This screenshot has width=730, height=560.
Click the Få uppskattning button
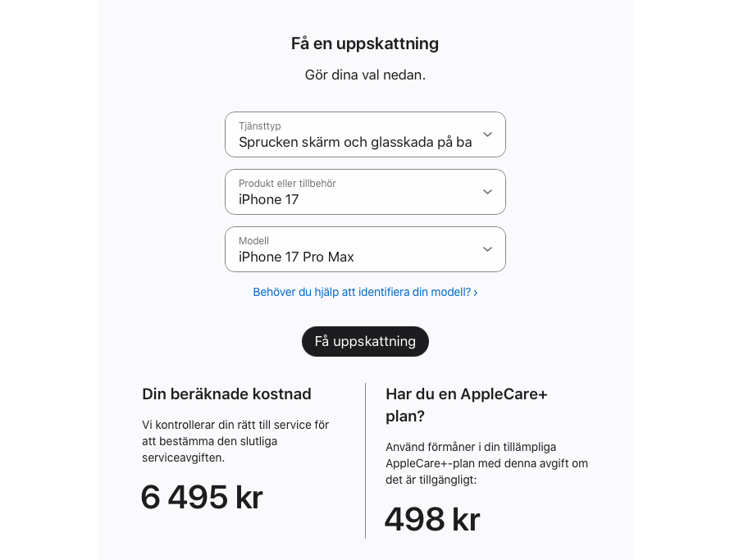[365, 341]
